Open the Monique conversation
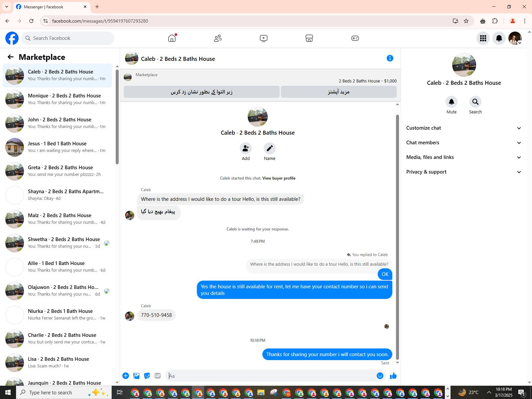Image resolution: width=532 pixels, height=399 pixels. click(x=57, y=99)
